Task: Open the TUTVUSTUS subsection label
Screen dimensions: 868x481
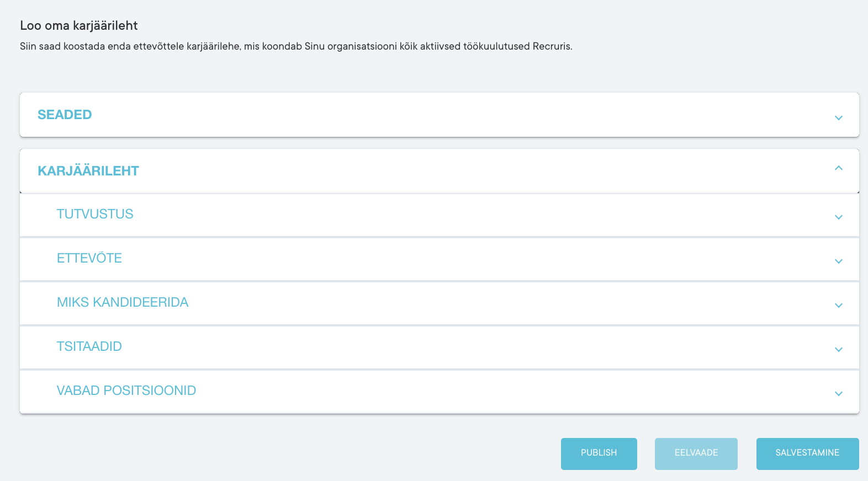Action: point(95,214)
